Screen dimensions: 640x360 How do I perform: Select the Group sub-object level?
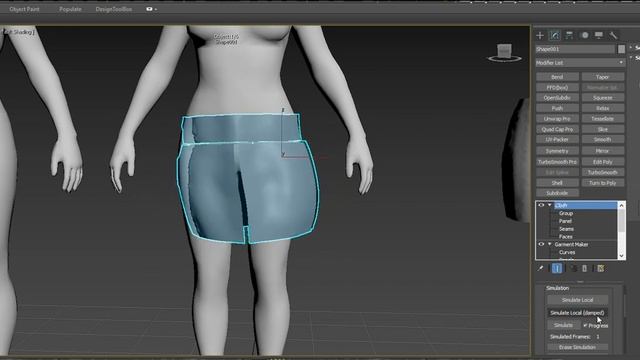coord(566,213)
